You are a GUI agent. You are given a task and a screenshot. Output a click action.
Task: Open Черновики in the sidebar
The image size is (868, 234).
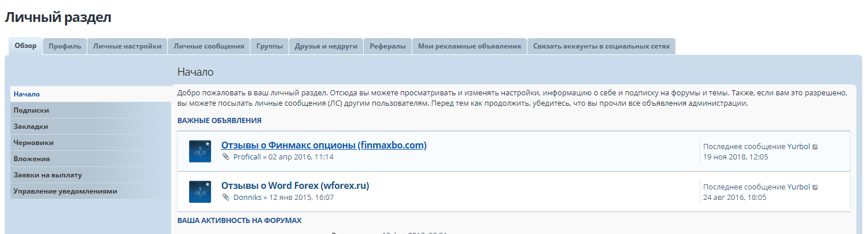click(x=34, y=143)
